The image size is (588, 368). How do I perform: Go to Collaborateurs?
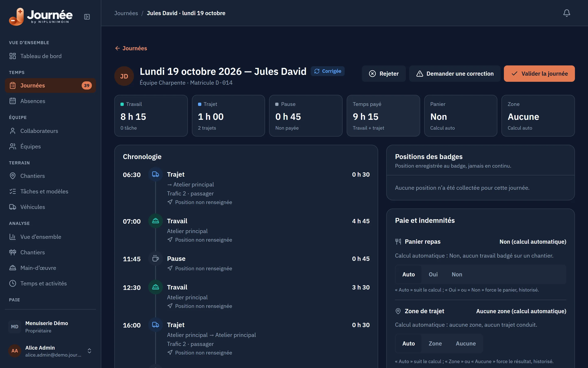(50, 131)
